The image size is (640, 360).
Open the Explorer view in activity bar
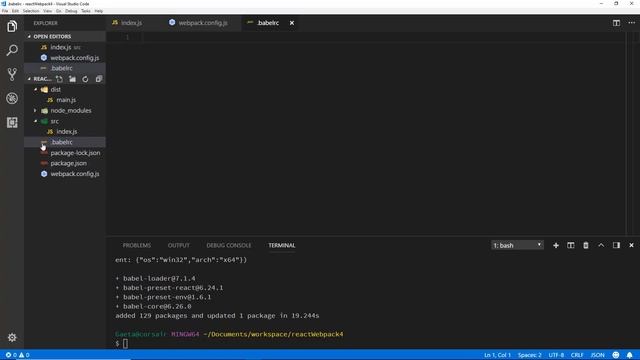click(12, 27)
